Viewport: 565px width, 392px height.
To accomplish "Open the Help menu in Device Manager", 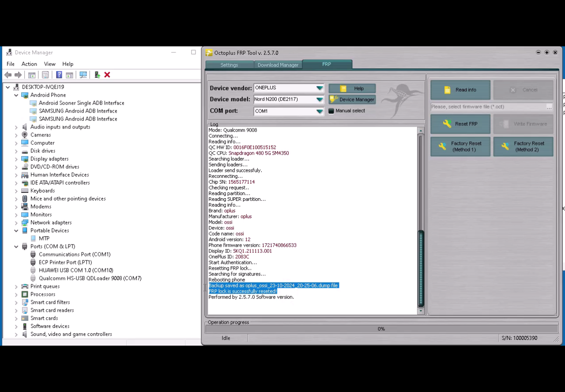I will click(x=68, y=64).
